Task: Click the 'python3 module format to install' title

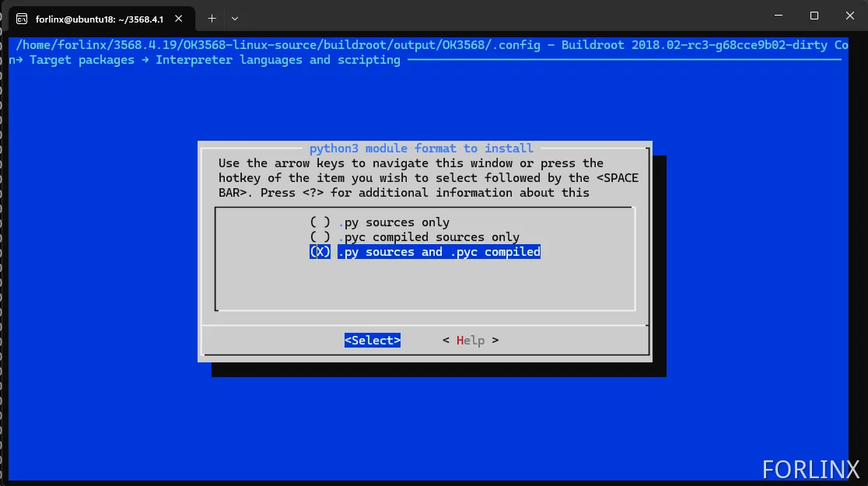Action: tap(421, 148)
